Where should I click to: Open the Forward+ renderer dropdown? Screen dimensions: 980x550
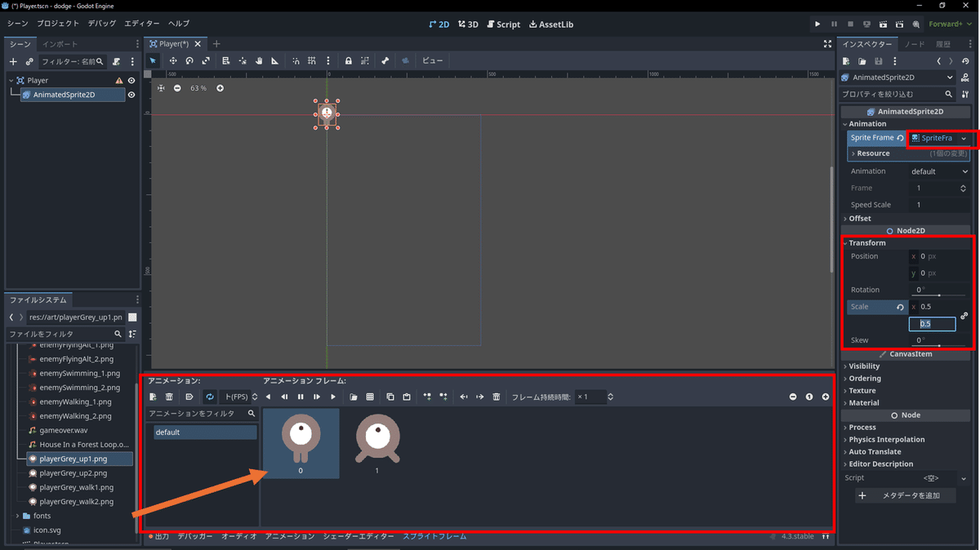coord(951,24)
